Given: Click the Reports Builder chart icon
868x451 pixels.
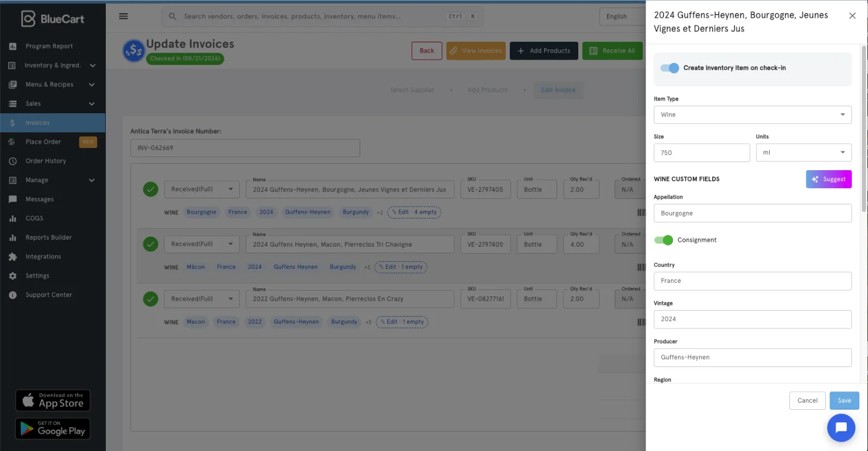Looking at the screenshot, I should coord(12,237).
